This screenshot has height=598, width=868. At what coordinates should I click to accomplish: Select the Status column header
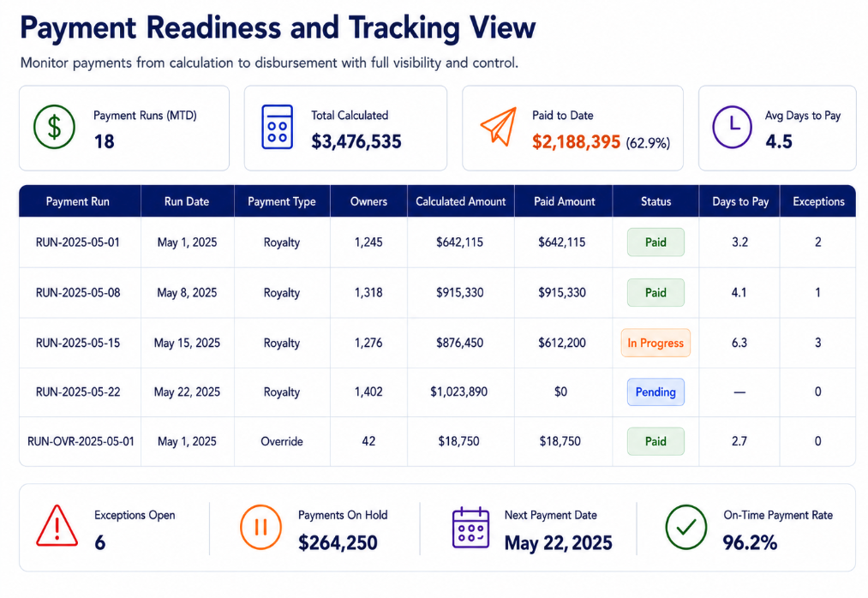[x=656, y=201]
